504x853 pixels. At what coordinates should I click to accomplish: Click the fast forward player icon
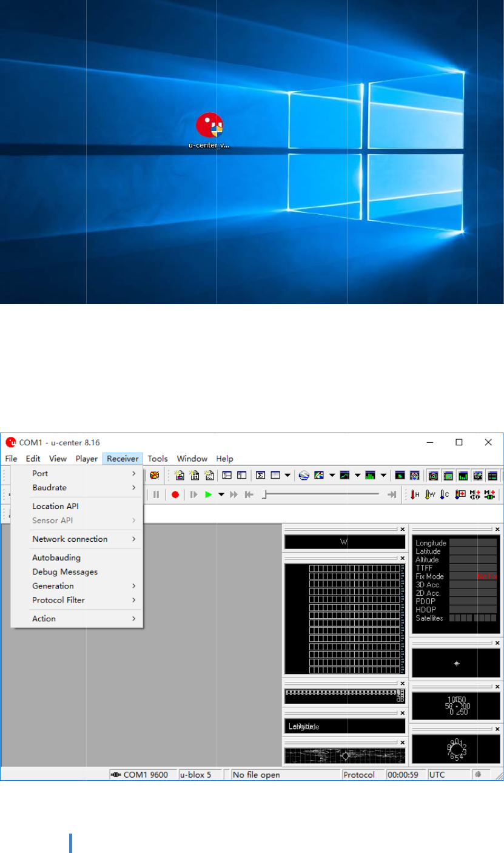[234, 494]
